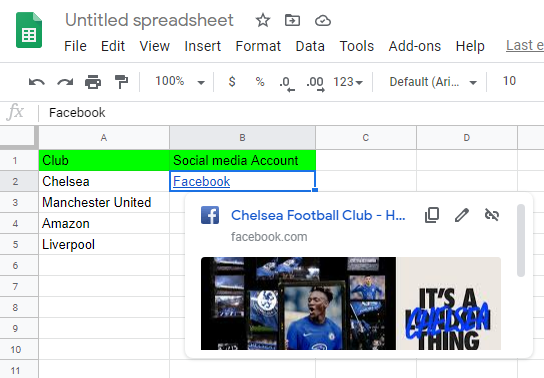Open the Default (Arial) font dropdown
The height and width of the screenshot is (378, 544).
(433, 82)
